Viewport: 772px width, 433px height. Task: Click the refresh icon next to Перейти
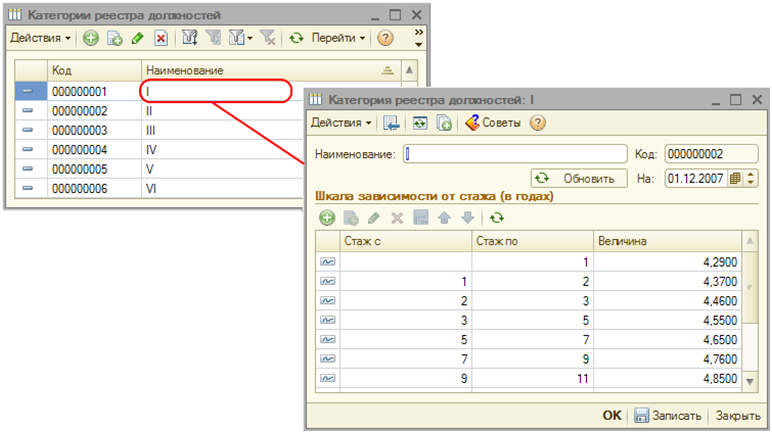[296, 39]
